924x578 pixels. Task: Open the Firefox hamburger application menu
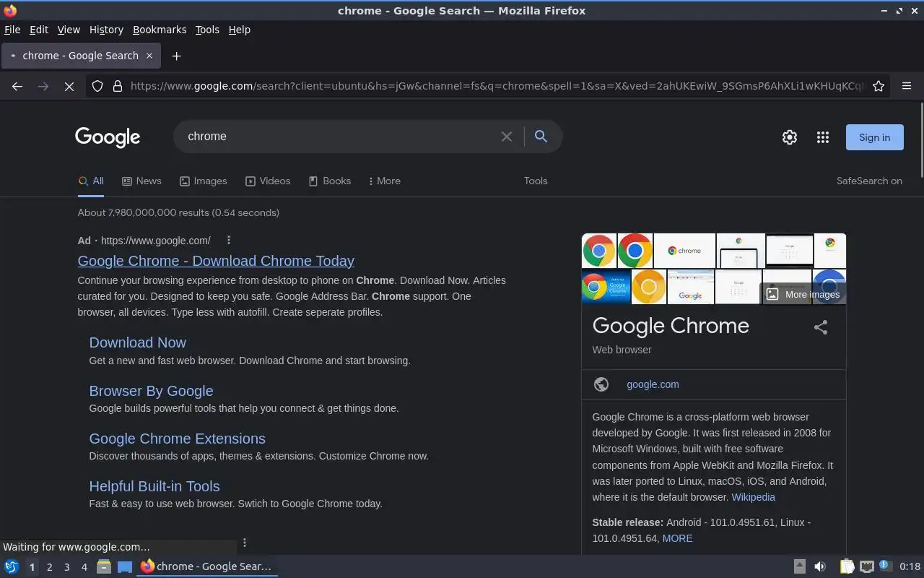pos(907,86)
